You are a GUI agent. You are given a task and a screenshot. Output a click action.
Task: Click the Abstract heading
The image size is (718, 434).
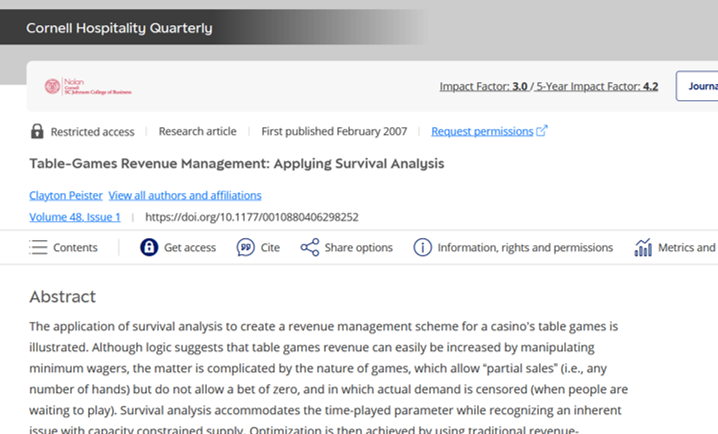pyautogui.click(x=63, y=297)
